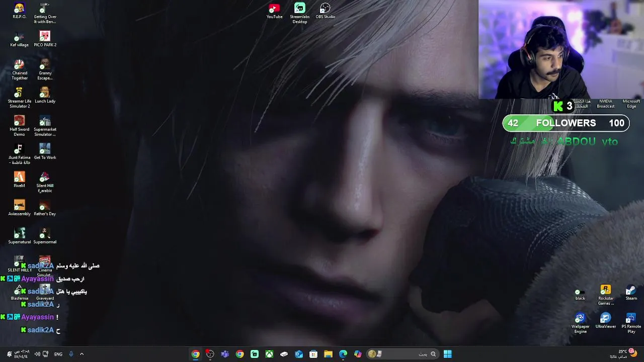Image resolution: width=644 pixels, height=362 pixels.
Task: Open the Father's Day desktop shortcut
Action: coord(45,208)
